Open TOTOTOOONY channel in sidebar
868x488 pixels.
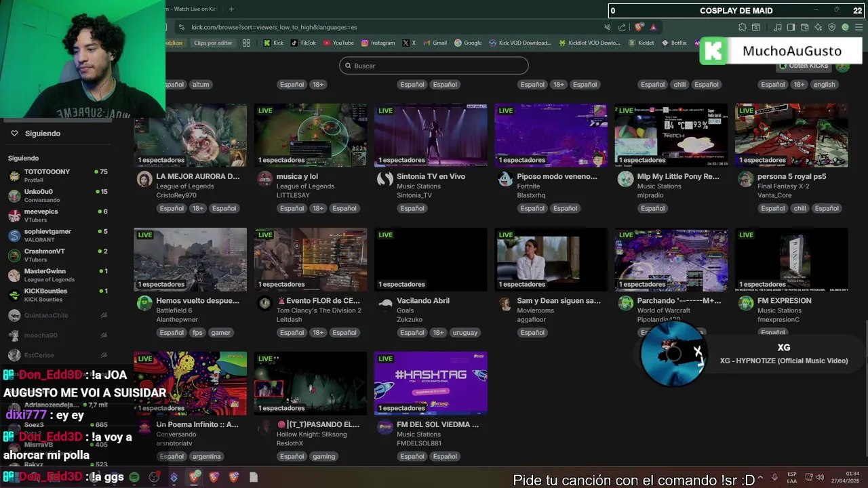click(x=58, y=176)
